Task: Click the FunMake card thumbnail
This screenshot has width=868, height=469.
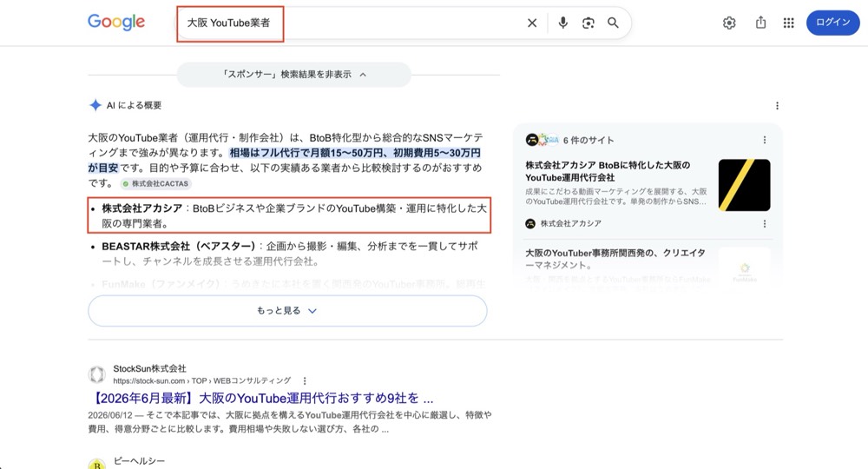Action: point(744,267)
